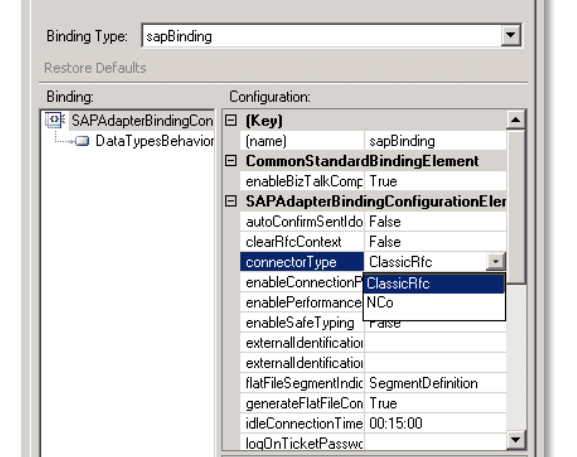Open the Binding Type dropdown arrow
Viewport: 577px width, 457px height.
[x=510, y=36]
